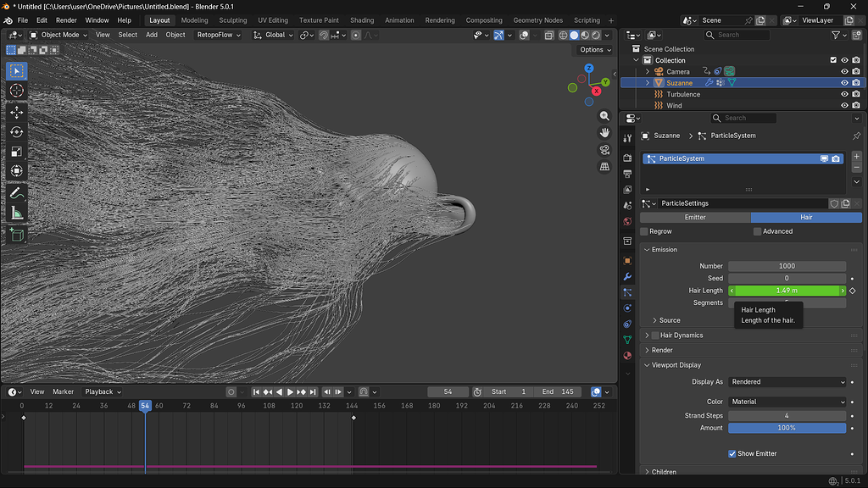Open the Physics properties tab
The image size is (868, 488).
pos(627,308)
